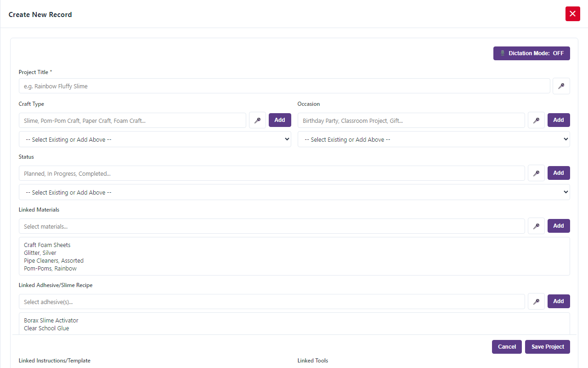
Task: Click Add next to the Status input
Action: pos(559,173)
